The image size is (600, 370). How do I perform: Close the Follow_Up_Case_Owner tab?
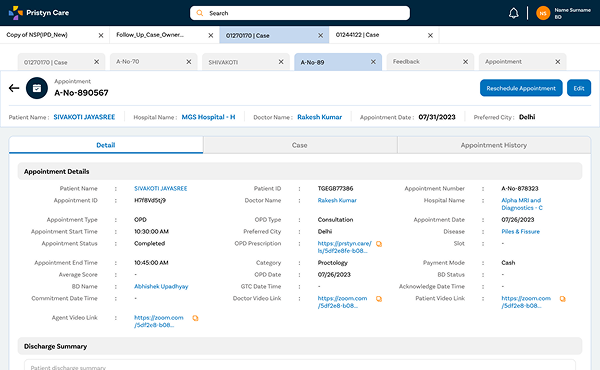[x=210, y=35]
